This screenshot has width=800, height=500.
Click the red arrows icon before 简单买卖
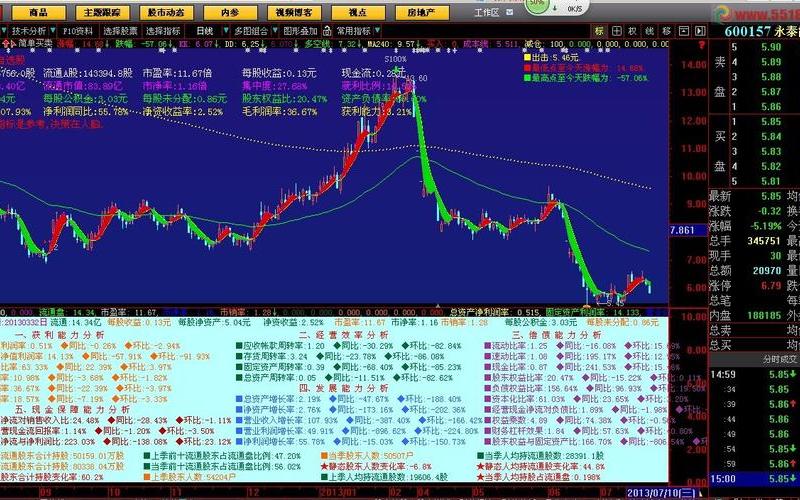7,44
